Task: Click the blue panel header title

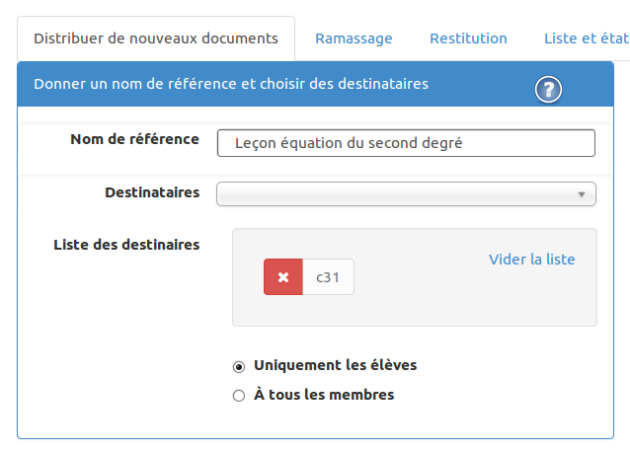Action: pos(231,84)
